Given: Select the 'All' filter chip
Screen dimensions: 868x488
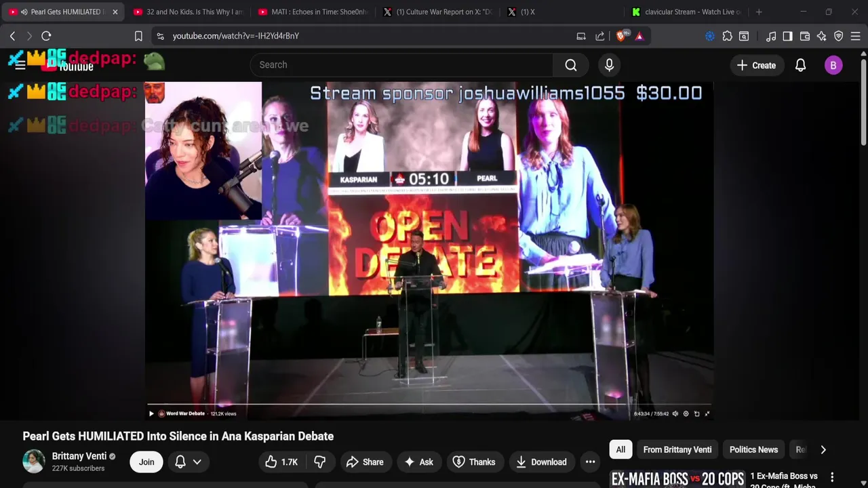Looking at the screenshot, I should (620, 449).
